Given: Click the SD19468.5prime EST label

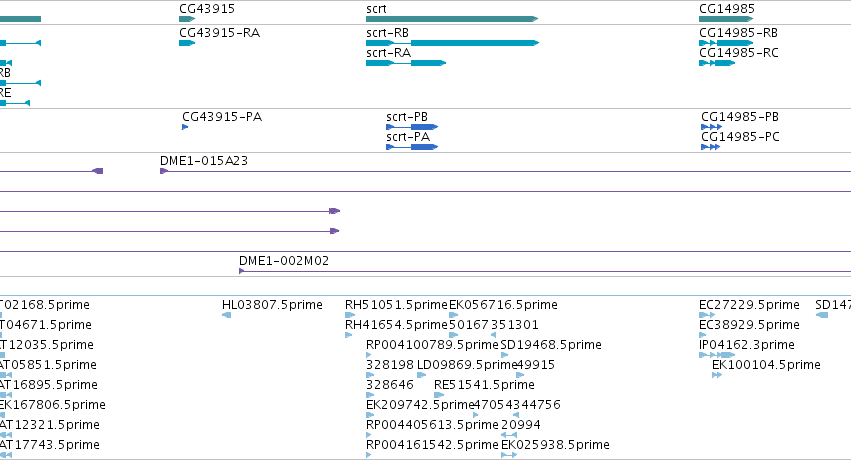Looking at the screenshot, I should point(551,345).
